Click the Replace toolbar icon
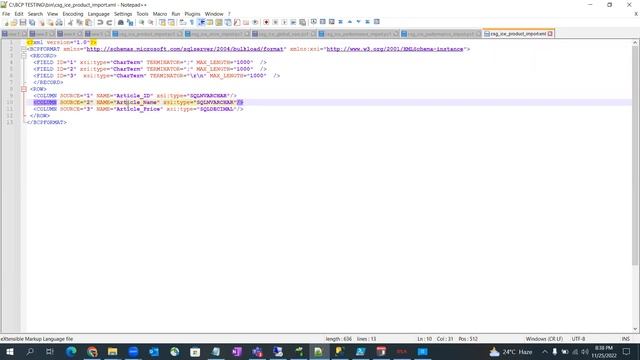640x360 pixels. [130, 22]
